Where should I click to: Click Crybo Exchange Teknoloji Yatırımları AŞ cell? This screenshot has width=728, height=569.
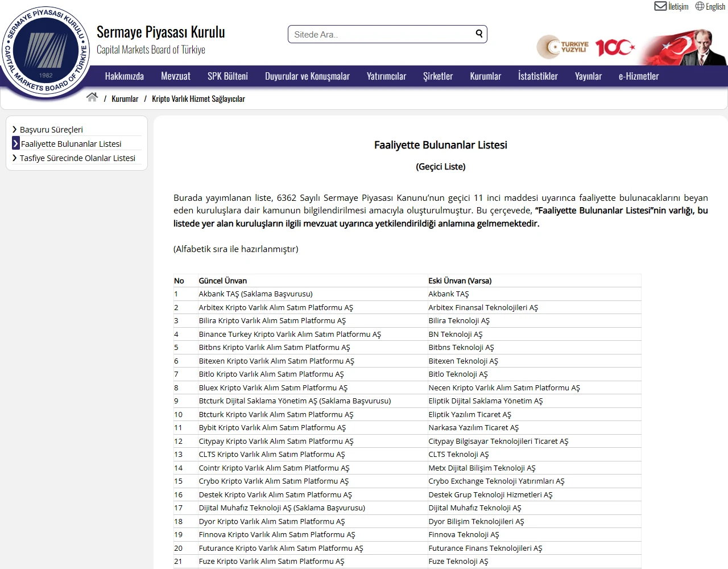497,481
